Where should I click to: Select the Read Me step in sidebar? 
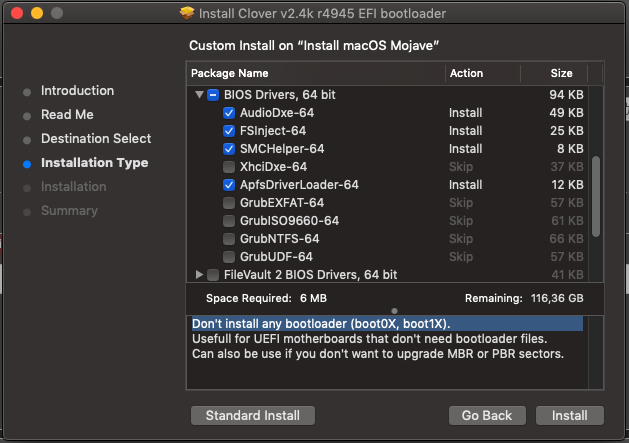click(x=67, y=115)
